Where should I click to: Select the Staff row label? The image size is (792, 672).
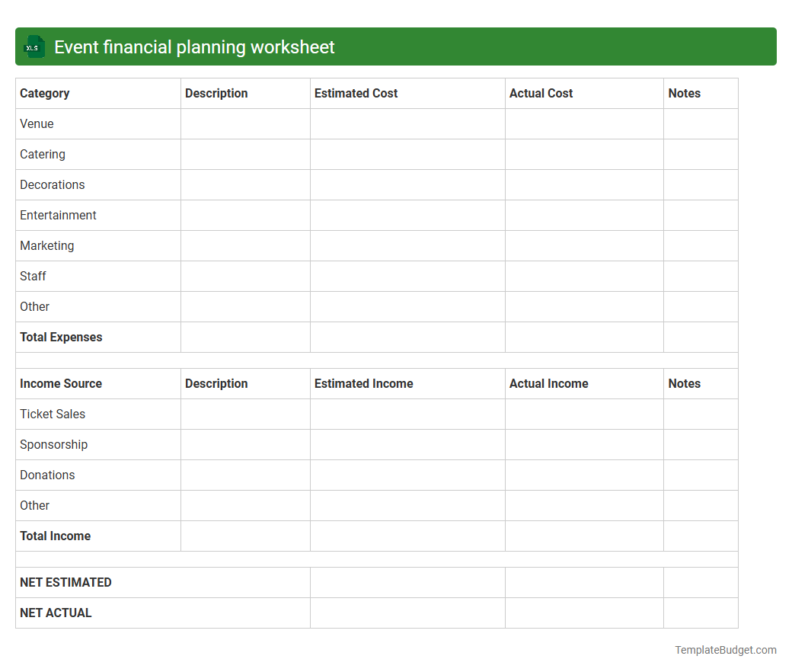pyautogui.click(x=33, y=276)
